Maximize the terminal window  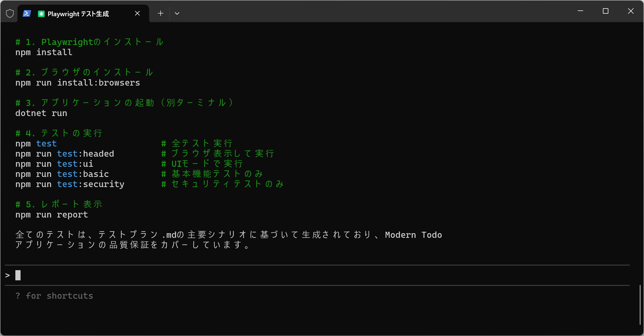605,11
